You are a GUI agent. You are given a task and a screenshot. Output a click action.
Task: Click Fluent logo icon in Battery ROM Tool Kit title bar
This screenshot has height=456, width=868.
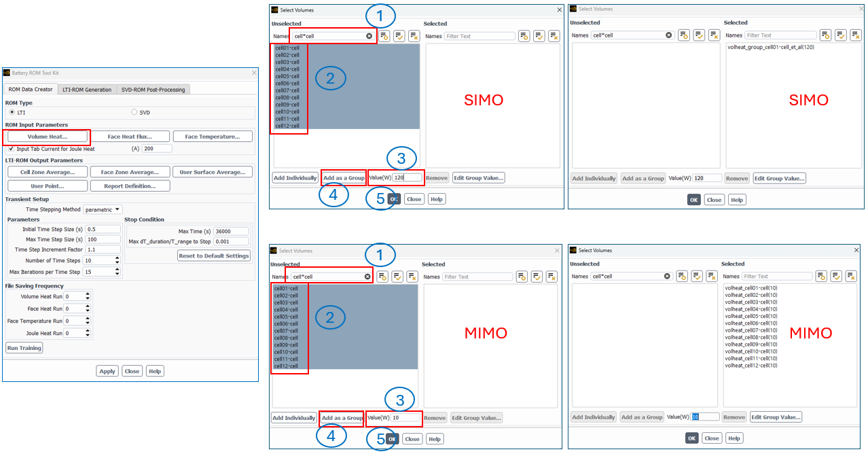pyautogui.click(x=7, y=73)
